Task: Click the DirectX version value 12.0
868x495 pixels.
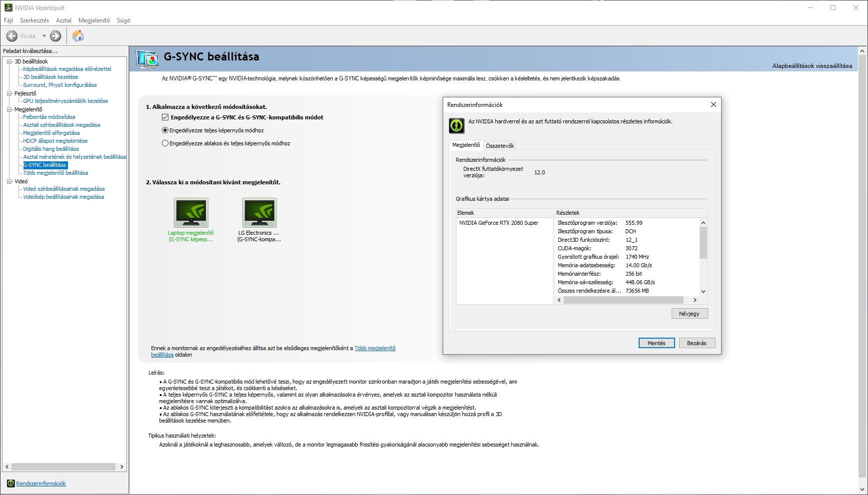Action: click(x=540, y=172)
